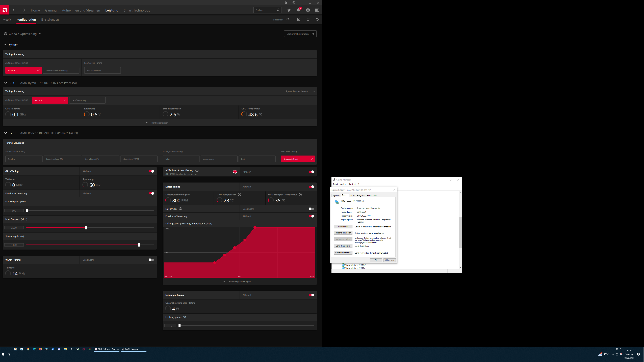Switch to the Metrik tab

click(x=7, y=19)
